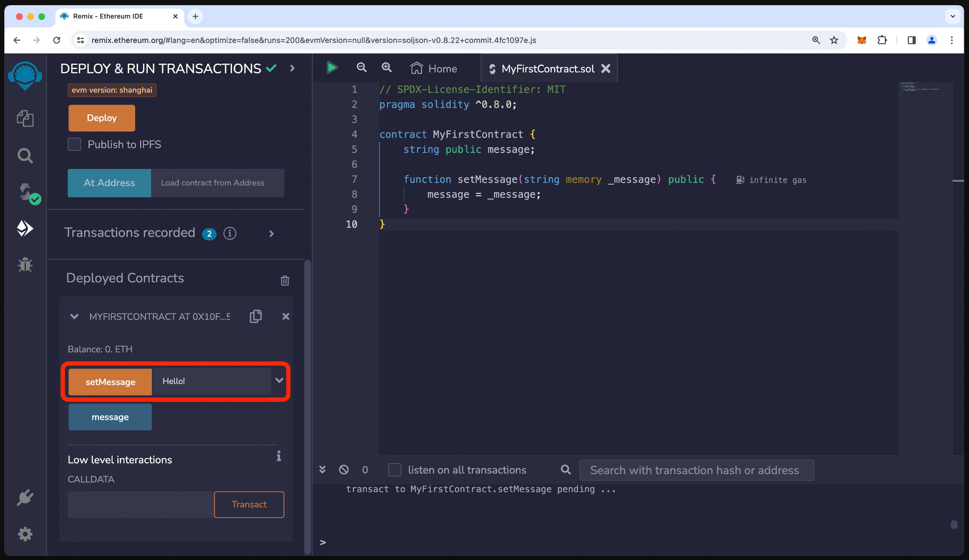
Task: Click evm version: shanghai badge
Action: (112, 90)
